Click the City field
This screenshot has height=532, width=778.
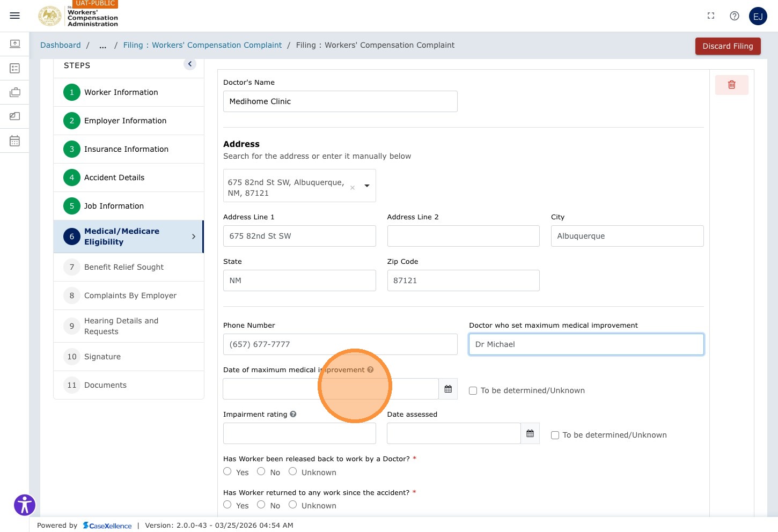pos(627,236)
